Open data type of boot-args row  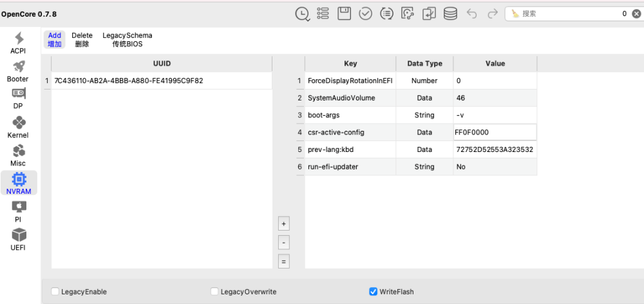coord(424,115)
